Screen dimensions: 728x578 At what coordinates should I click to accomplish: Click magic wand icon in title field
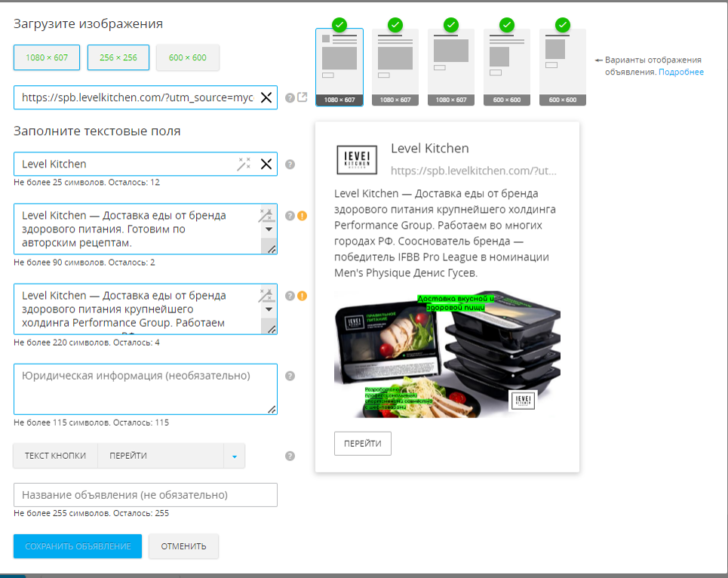tap(244, 164)
